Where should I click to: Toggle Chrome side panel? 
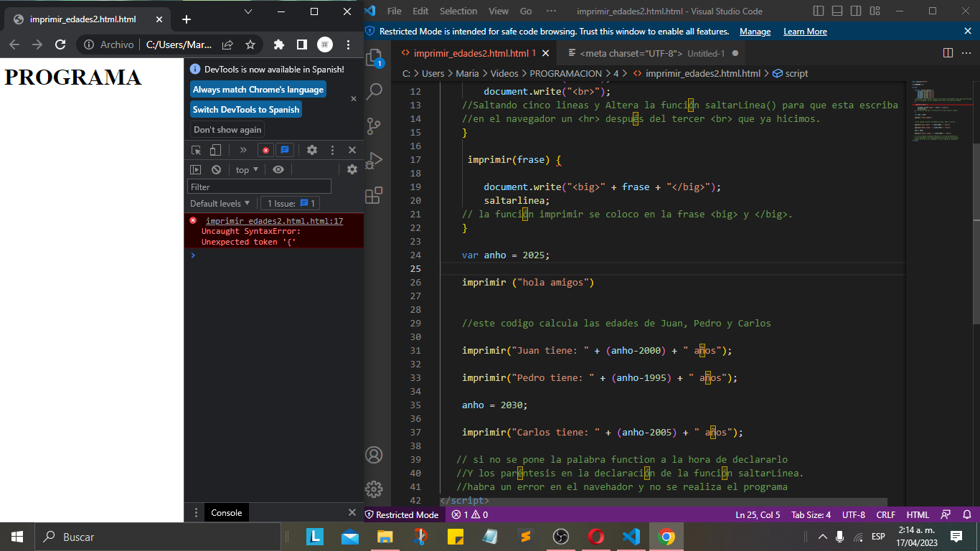coord(302,44)
